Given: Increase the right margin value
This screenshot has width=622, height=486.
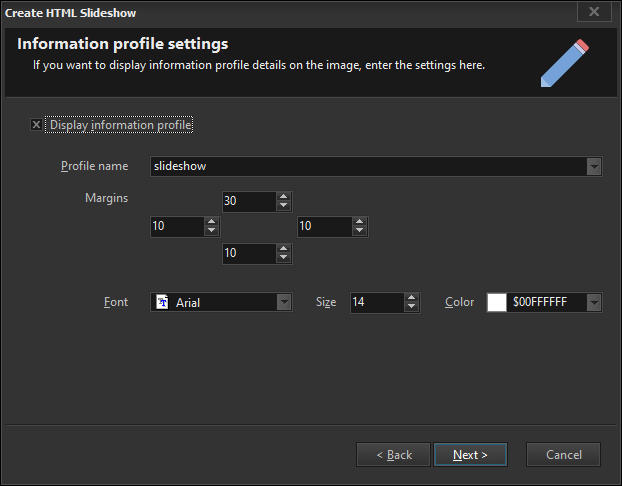Looking at the screenshot, I should coord(360,222).
